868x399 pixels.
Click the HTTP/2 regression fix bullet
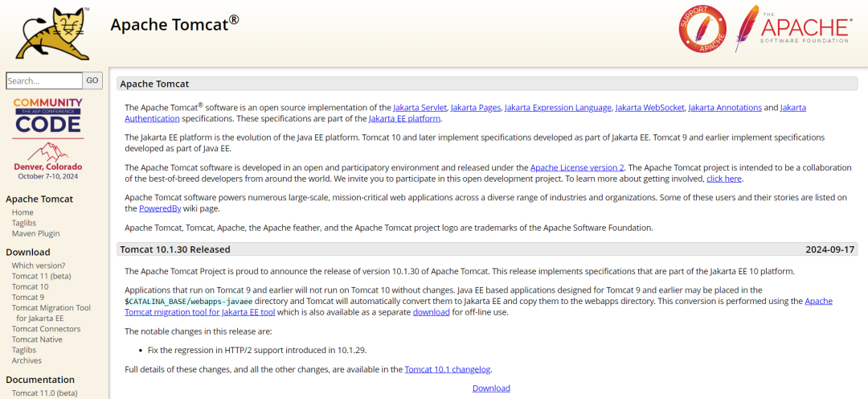click(x=257, y=350)
